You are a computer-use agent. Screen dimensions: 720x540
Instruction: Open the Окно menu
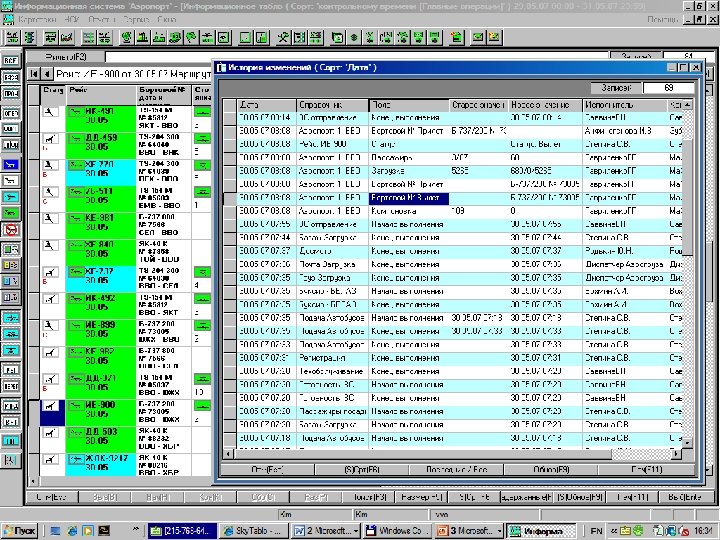pyautogui.click(x=166, y=19)
